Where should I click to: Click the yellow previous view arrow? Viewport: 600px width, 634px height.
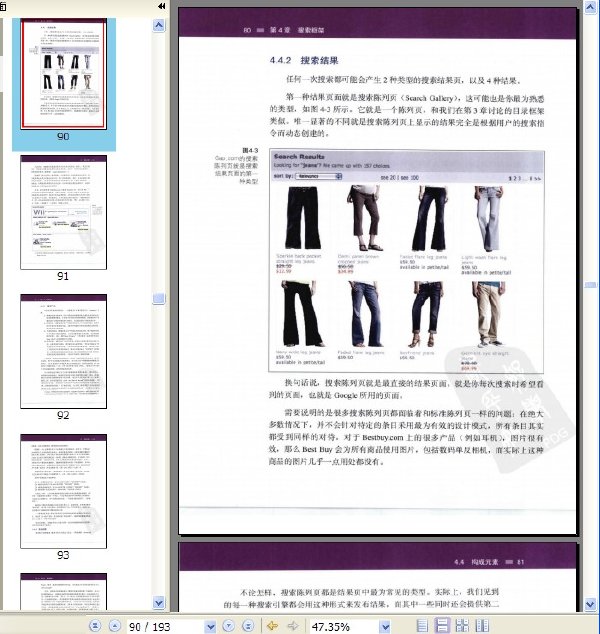pyautogui.click(x=273, y=626)
